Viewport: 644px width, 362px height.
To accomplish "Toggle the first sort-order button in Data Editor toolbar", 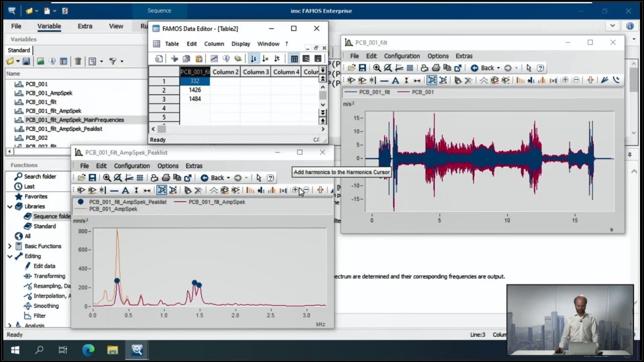I will click(x=253, y=59).
